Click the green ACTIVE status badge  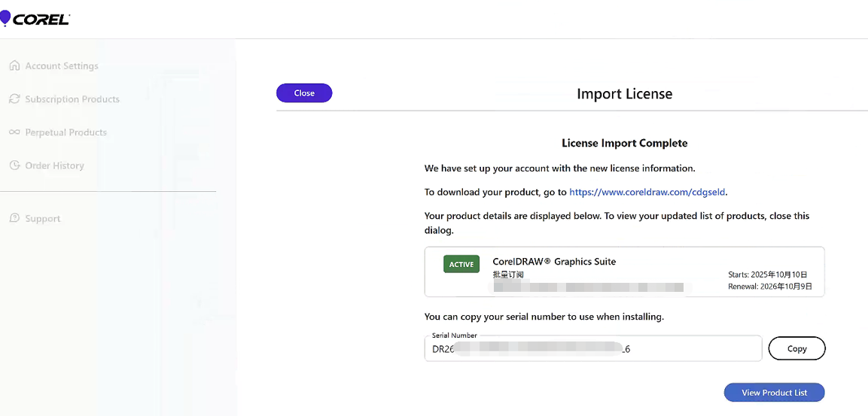point(461,264)
